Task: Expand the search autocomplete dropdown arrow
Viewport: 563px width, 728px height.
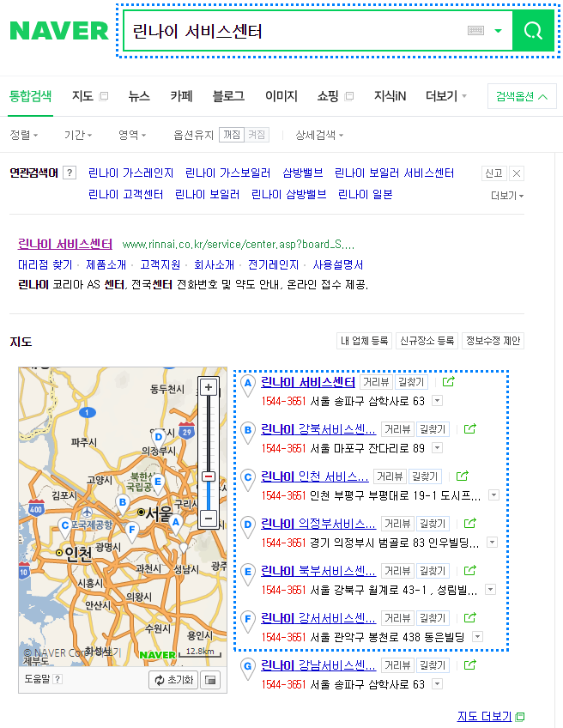Action: [498, 31]
